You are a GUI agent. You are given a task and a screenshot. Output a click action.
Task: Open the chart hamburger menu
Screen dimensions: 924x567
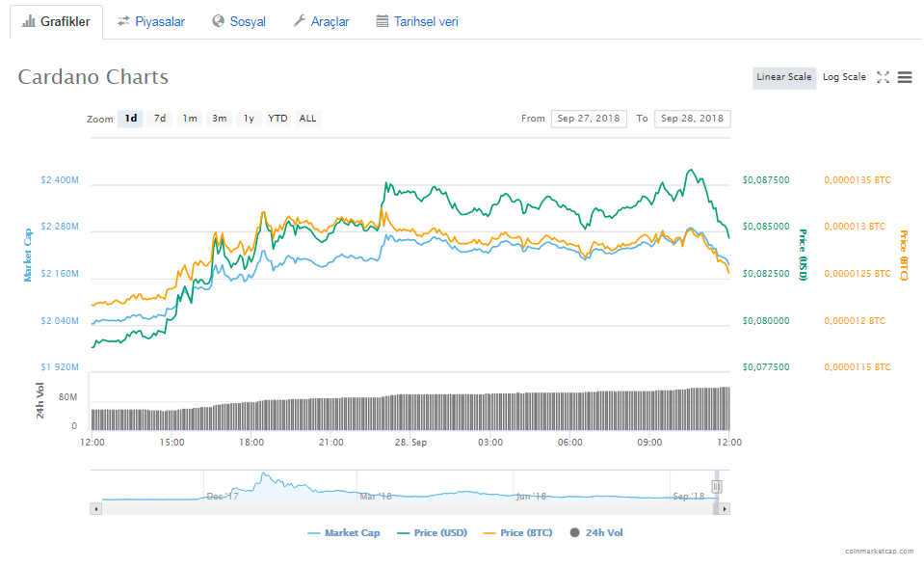point(905,77)
